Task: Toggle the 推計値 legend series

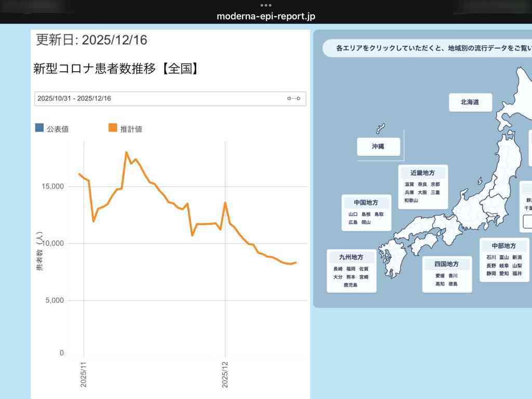Action: click(x=131, y=129)
